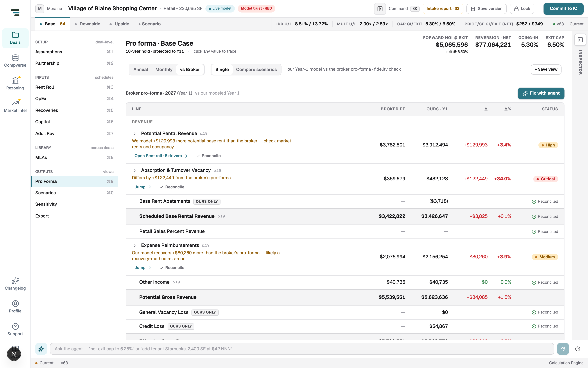Expand the Expense Reimbursements row
Viewport: 588px width, 368px height.
135,246
